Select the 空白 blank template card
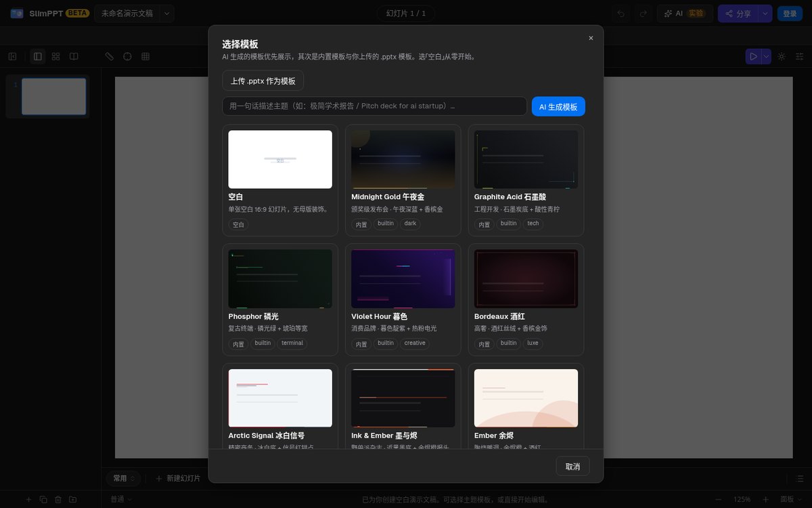 point(280,180)
